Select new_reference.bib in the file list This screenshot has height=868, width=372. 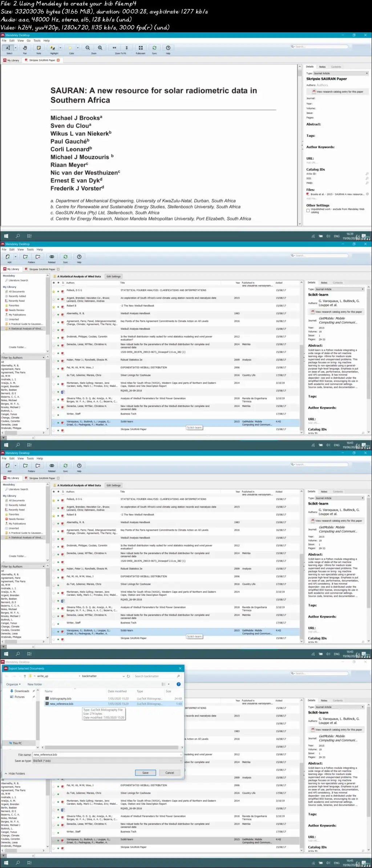pos(61,704)
